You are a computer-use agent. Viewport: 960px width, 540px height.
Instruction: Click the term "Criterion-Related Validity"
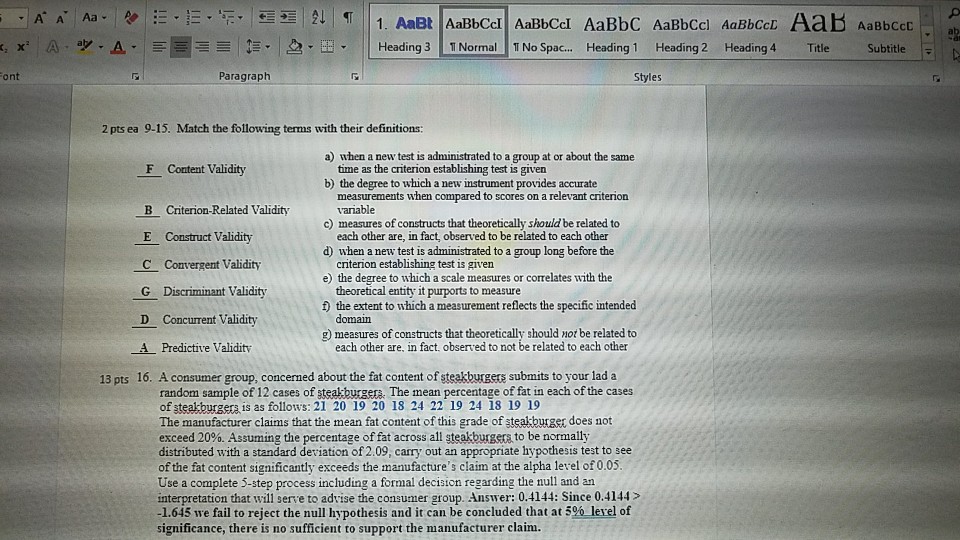point(227,210)
